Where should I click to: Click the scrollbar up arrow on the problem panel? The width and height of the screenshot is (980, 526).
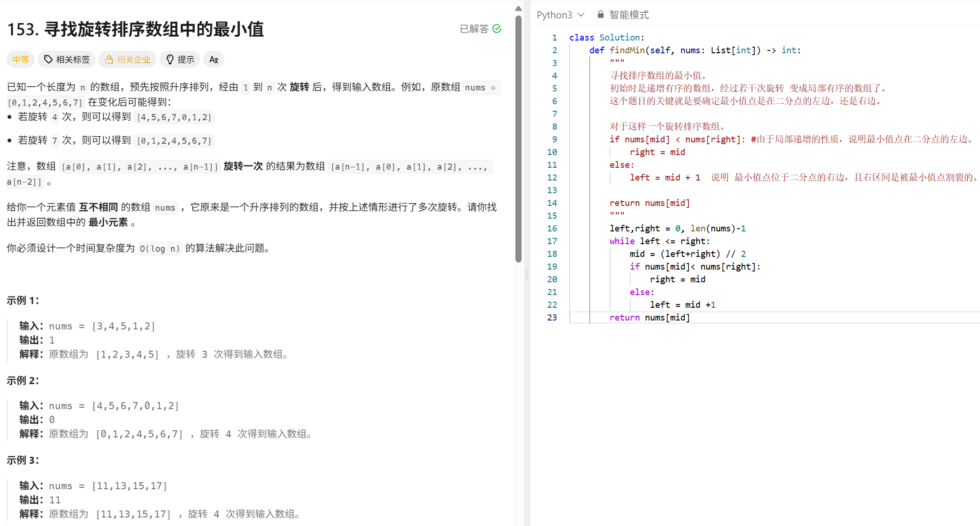coord(518,8)
